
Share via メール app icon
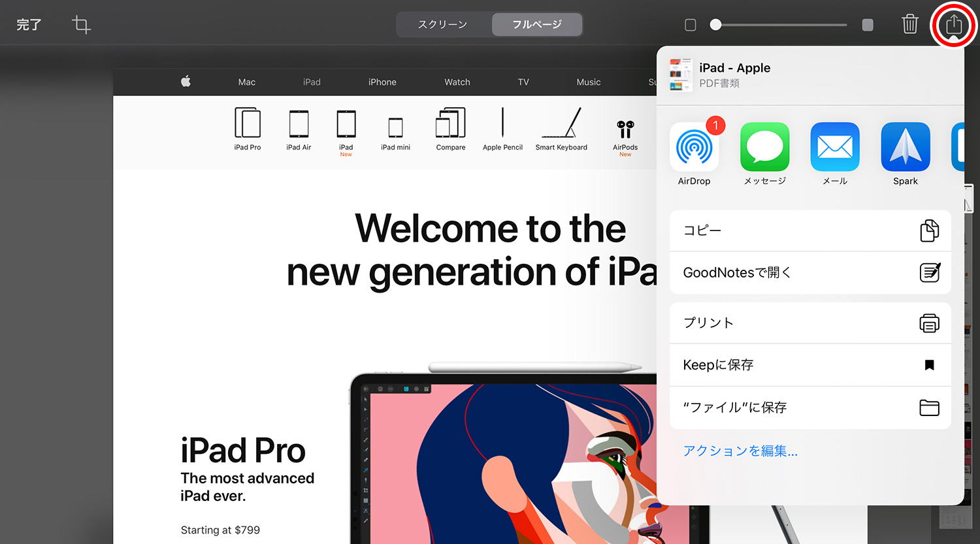pos(835,147)
